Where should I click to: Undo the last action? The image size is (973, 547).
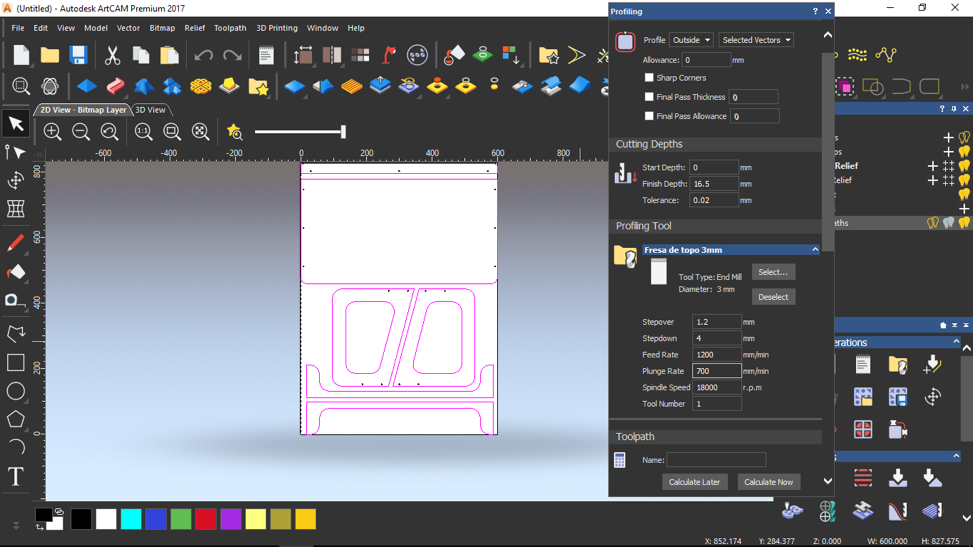pos(203,55)
